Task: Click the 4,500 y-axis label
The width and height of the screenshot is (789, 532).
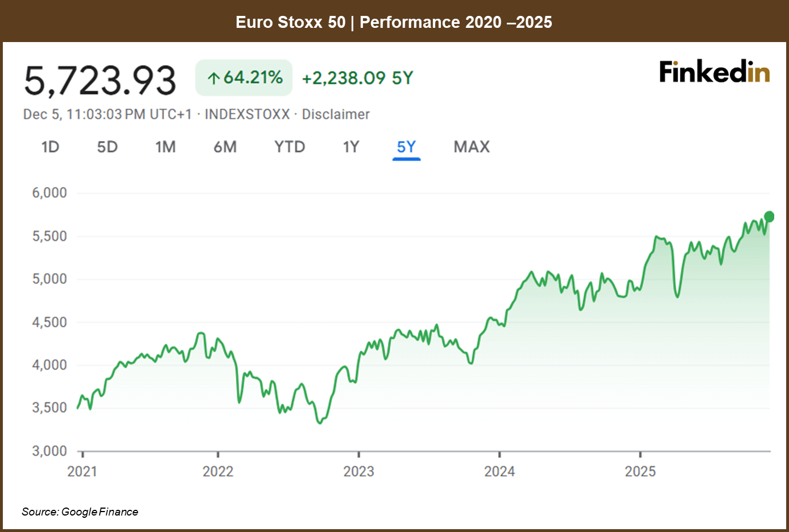Action: 49,322
